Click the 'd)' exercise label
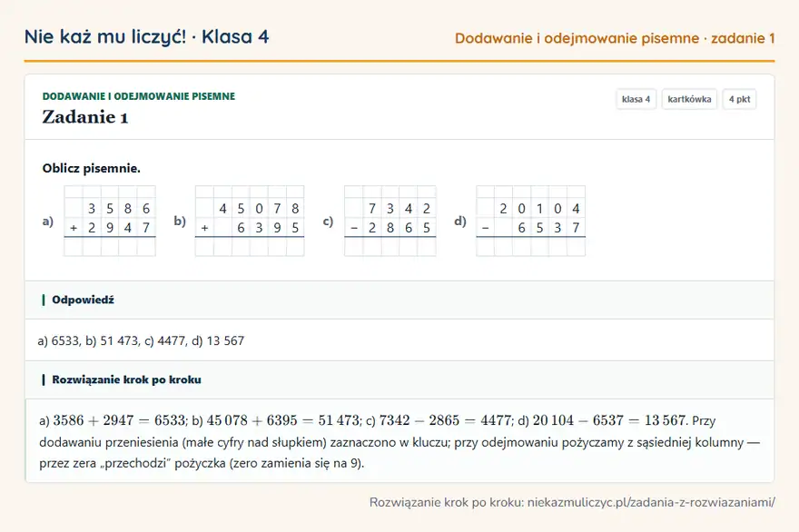Image resolution: width=799 pixels, height=532 pixels. pyautogui.click(x=460, y=221)
